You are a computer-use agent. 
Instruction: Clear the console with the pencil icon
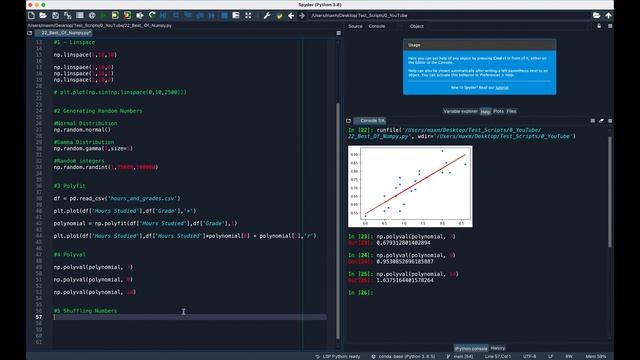[x=601, y=121]
